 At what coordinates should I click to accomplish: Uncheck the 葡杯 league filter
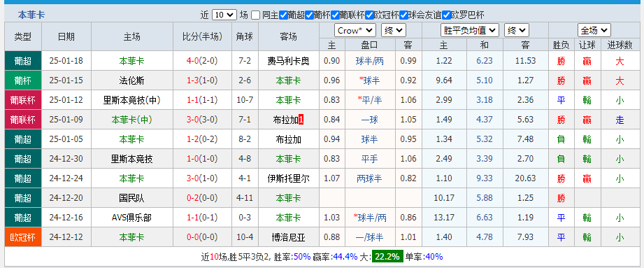click(x=309, y=15)
